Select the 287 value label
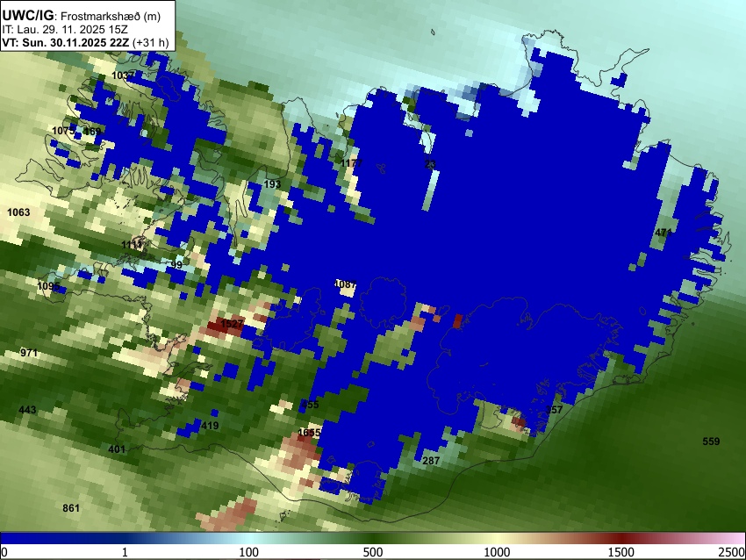Image resolution: width=746 pixels, height=560 pixels. pyautogui.click(x=431, y=461)
